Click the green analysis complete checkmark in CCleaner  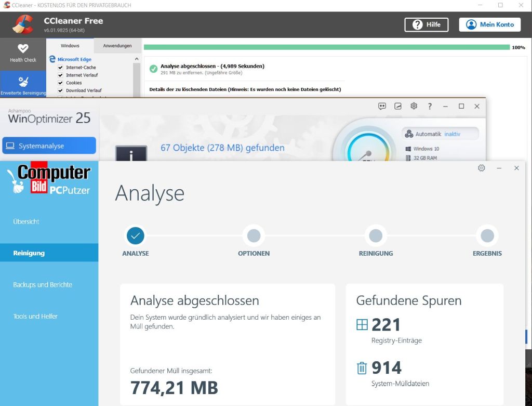click(x=153, y=69)
